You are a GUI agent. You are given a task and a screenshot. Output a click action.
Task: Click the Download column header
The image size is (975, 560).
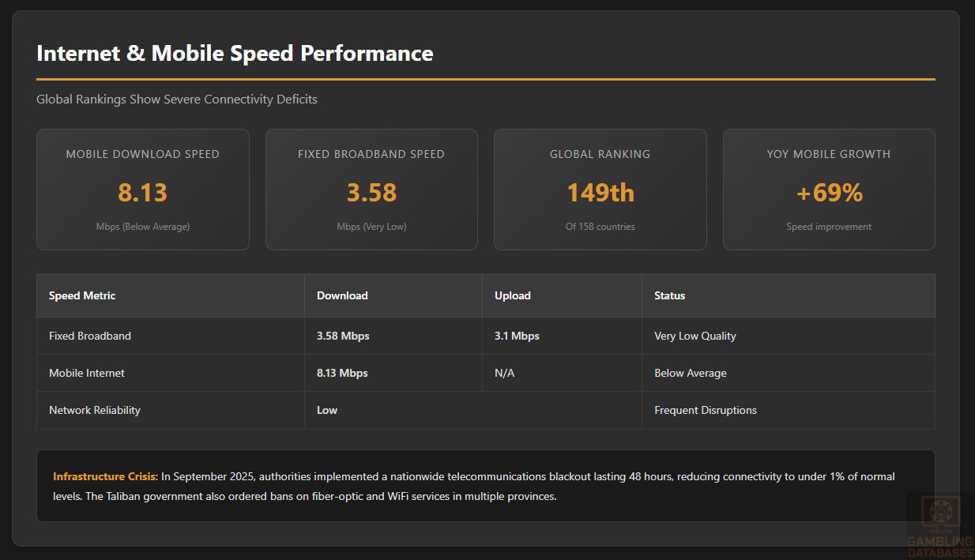pyautogui.click(x=342, y=295)
